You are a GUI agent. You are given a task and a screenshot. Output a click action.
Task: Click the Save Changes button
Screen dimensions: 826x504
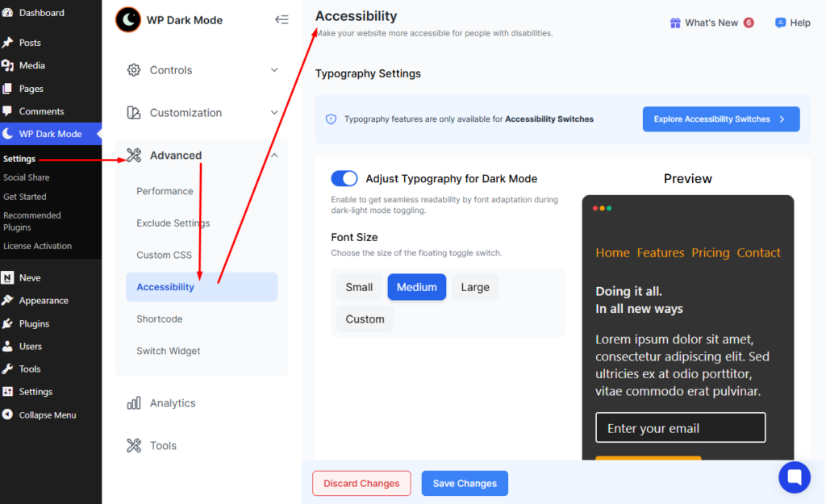click(x=465, y=484)
